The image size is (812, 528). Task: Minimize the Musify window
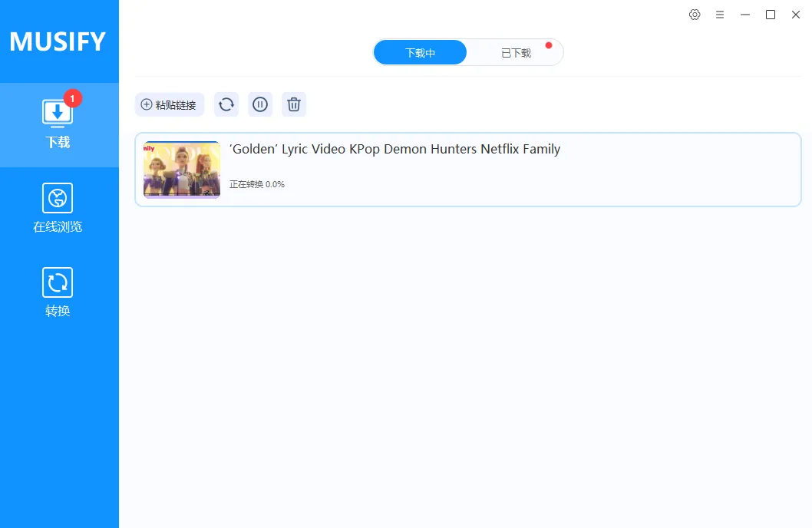tap(745, 15)
